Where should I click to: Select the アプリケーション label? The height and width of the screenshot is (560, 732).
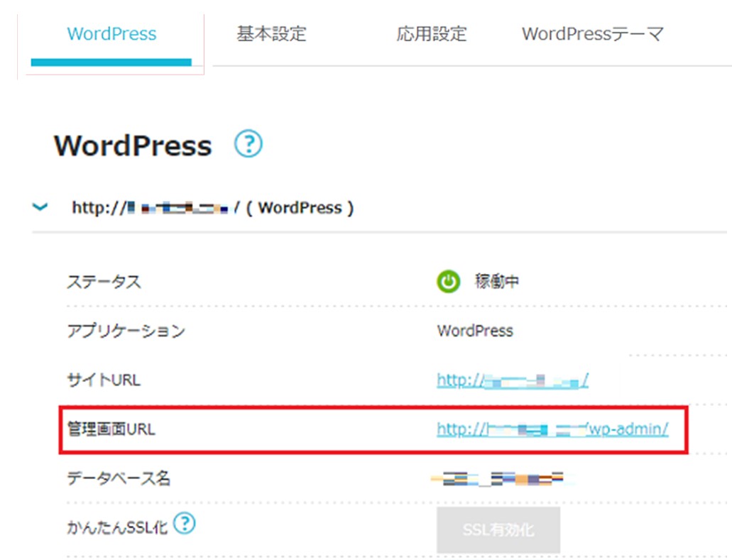126,331
